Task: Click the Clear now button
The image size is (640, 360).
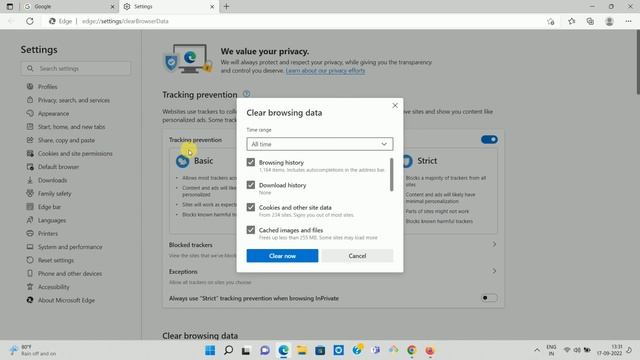Action: pyautogui.click(x=282, y=256)
